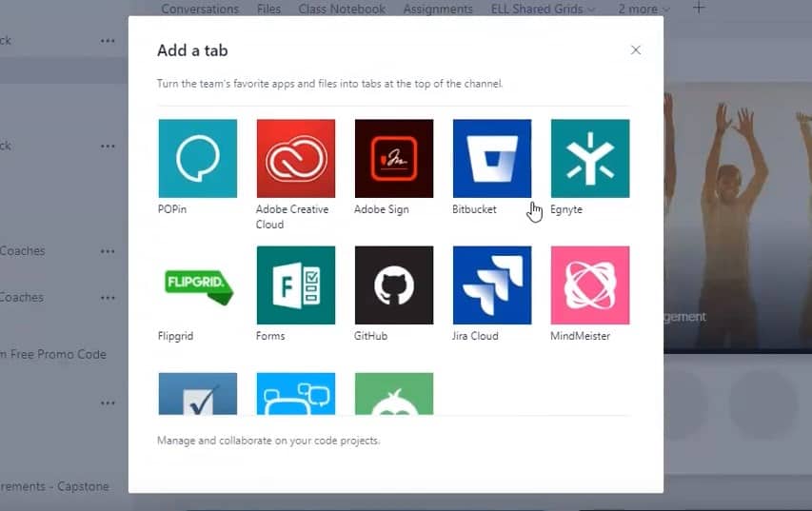Select the Free Promo Code sidebar item
Viewport: 812px width, 511px height.
coord(52,354)
